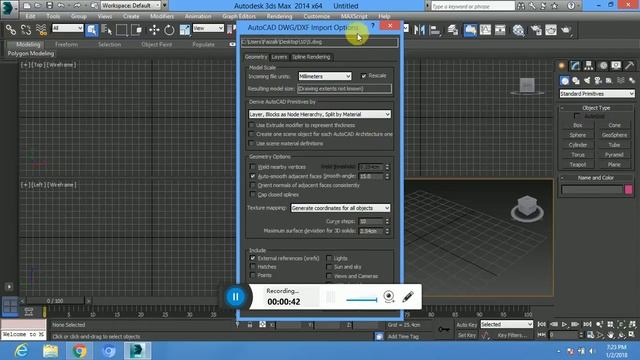Click the Render Production teapot icon
This screenshot has height=360, width=640.
(x=566, y=30)
